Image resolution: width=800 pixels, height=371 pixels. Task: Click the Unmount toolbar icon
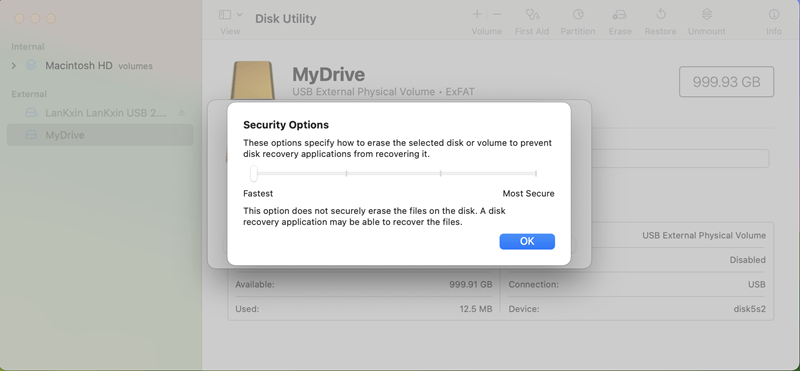[x=707, y=14]
